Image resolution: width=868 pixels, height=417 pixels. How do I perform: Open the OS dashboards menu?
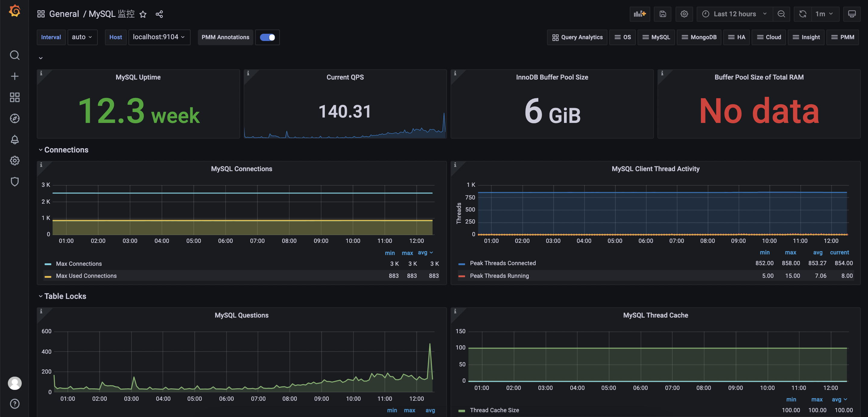pyautogui.click(x=622, y=37)
